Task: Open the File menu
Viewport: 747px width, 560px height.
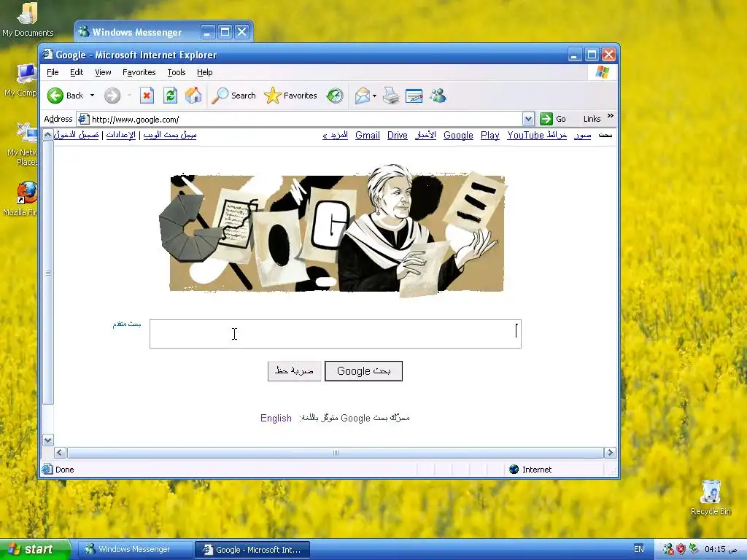Action: 53,72
